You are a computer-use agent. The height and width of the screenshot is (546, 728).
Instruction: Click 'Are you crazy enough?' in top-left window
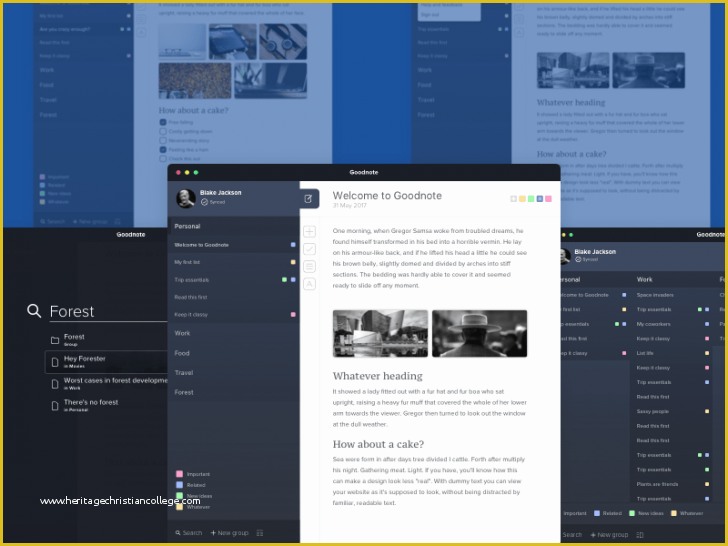[x=65, y=29]
